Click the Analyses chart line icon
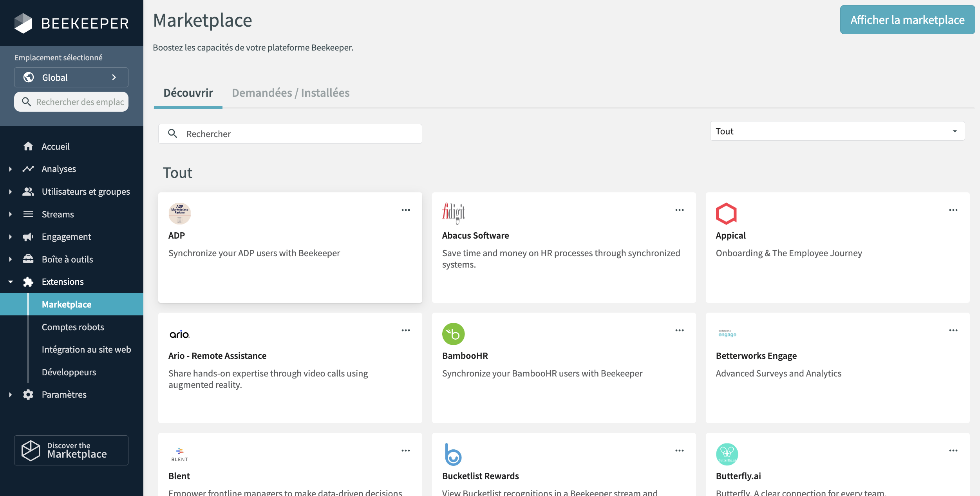The image size is (980, 496). click(x=28, y=169)
